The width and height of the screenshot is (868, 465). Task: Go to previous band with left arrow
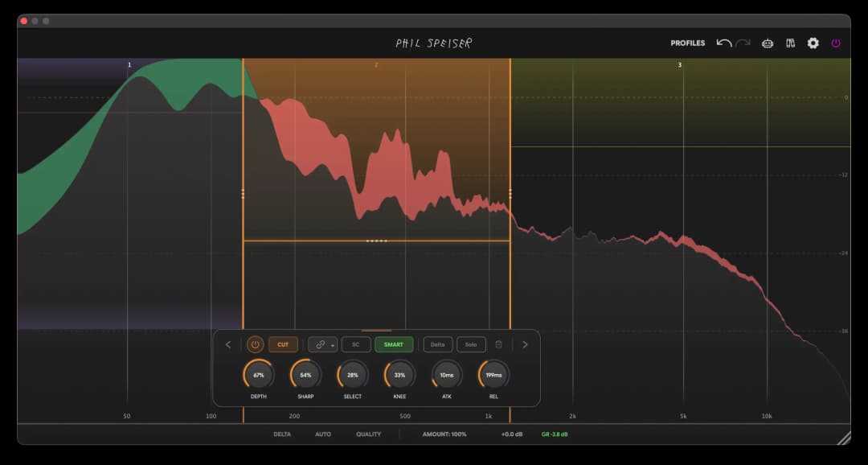228,344
